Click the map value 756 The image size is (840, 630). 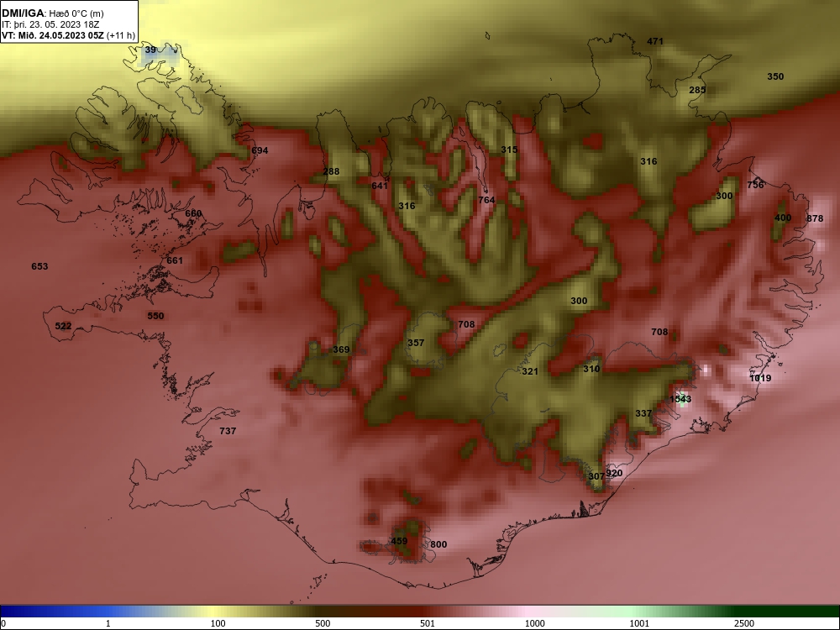(755, 185)
